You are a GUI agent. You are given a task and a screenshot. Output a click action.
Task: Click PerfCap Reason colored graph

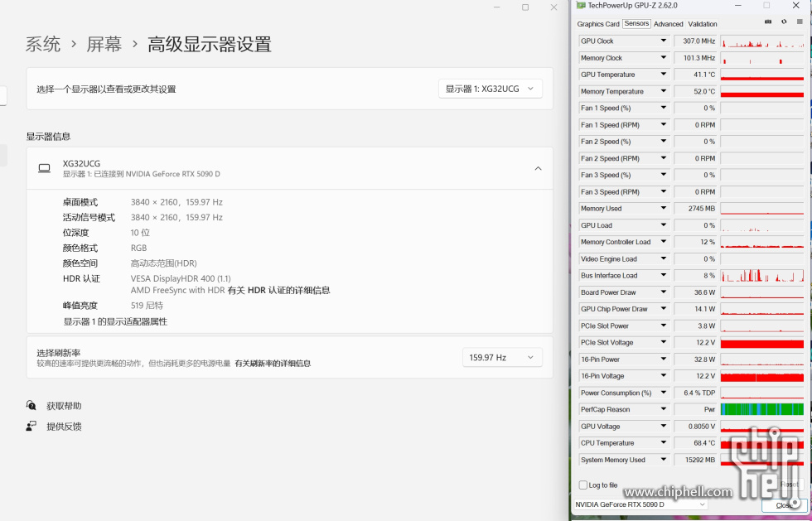coord(762,409)
